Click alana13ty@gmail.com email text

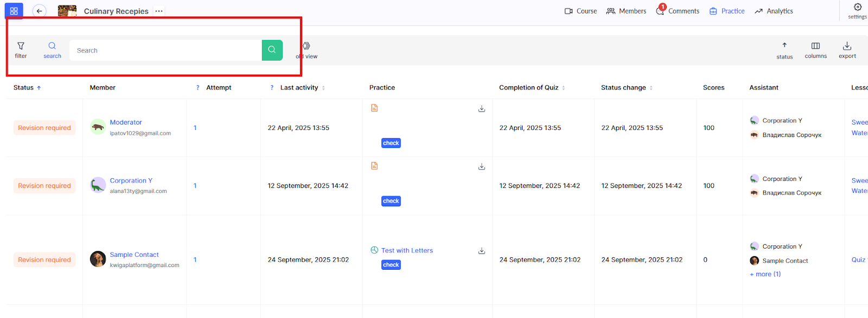point(138,191)
